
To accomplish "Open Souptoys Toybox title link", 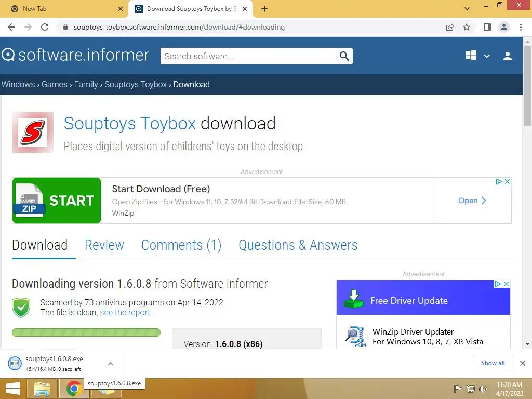I will point(129,123).
